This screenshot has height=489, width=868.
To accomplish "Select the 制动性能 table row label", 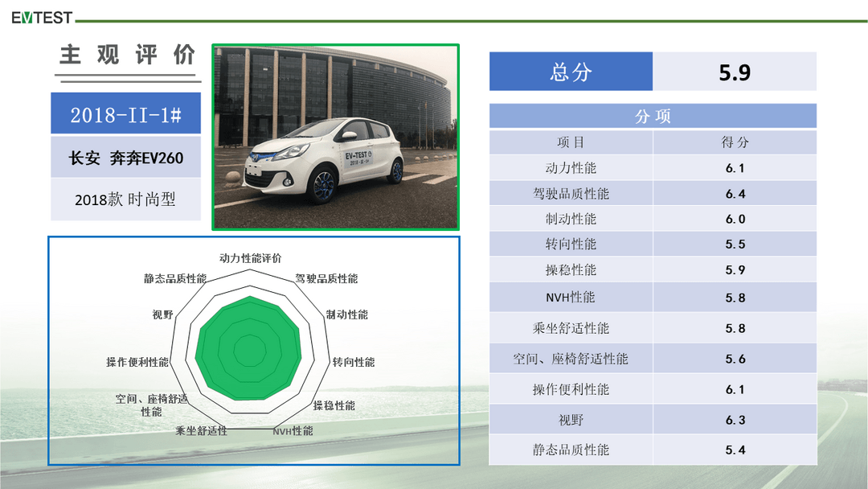I will click(x=571, y=219).
